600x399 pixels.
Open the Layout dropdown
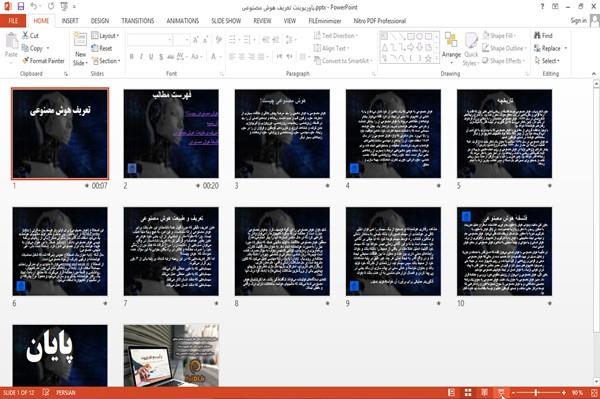coord(105,36)
